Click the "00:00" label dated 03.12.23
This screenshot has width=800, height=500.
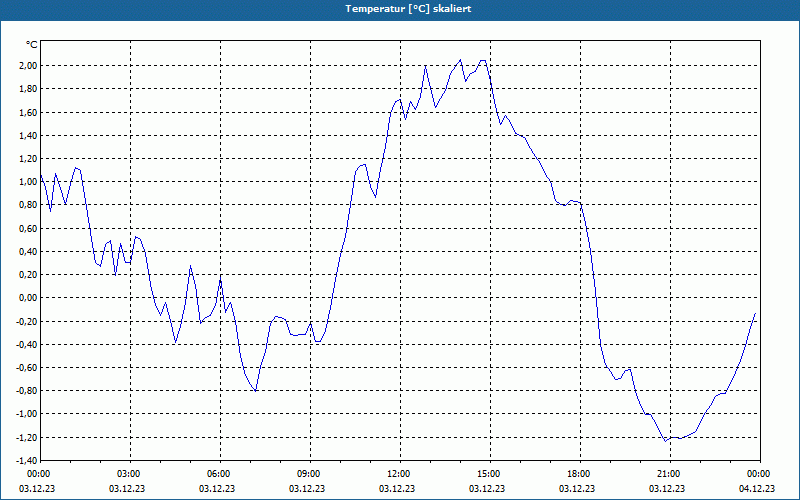(x=39, y=474)
